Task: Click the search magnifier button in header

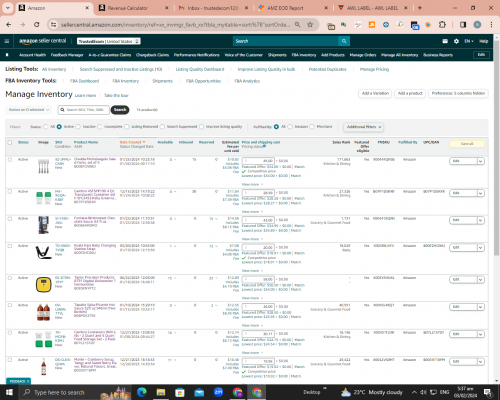Action: pyautogui.click(x=344, y=41)
